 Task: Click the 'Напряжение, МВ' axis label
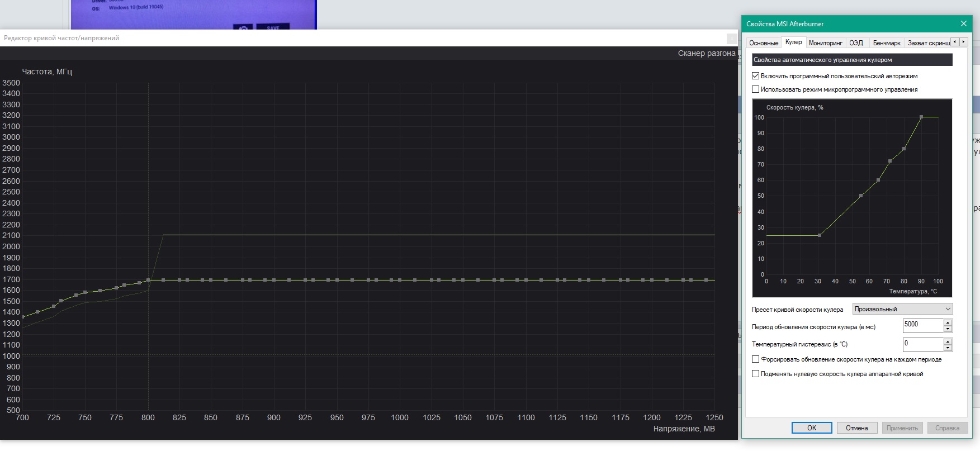(x=684, y=429)
